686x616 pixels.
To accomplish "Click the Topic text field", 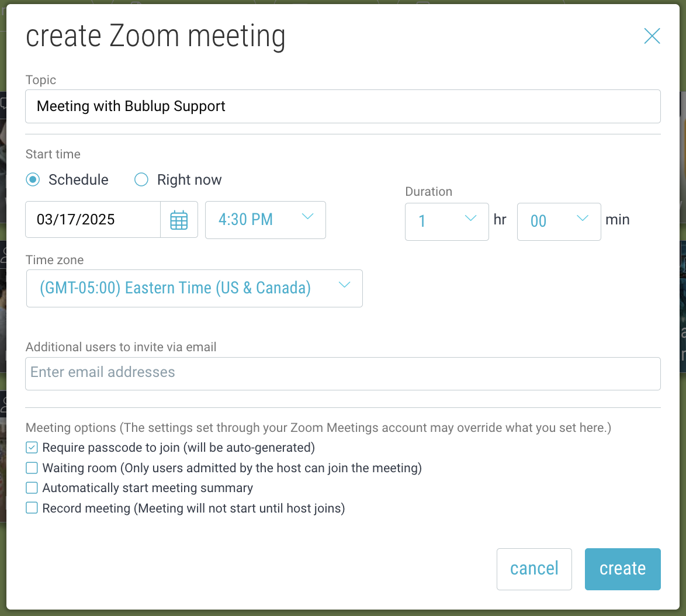I will coord(343,106).
